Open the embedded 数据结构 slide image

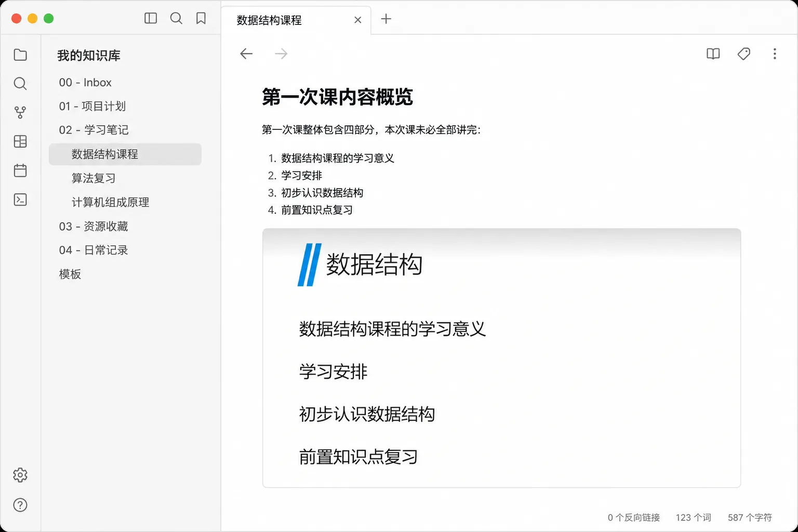click(501, 358)
